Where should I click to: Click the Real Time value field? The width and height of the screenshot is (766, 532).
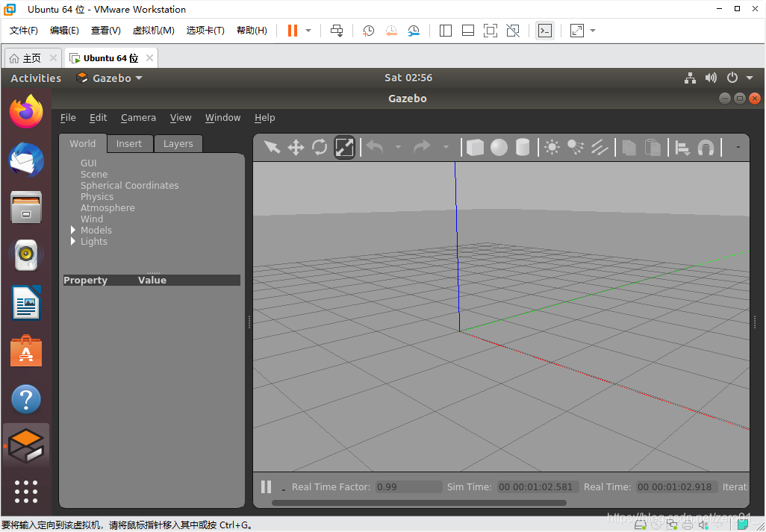coord(677,486)
